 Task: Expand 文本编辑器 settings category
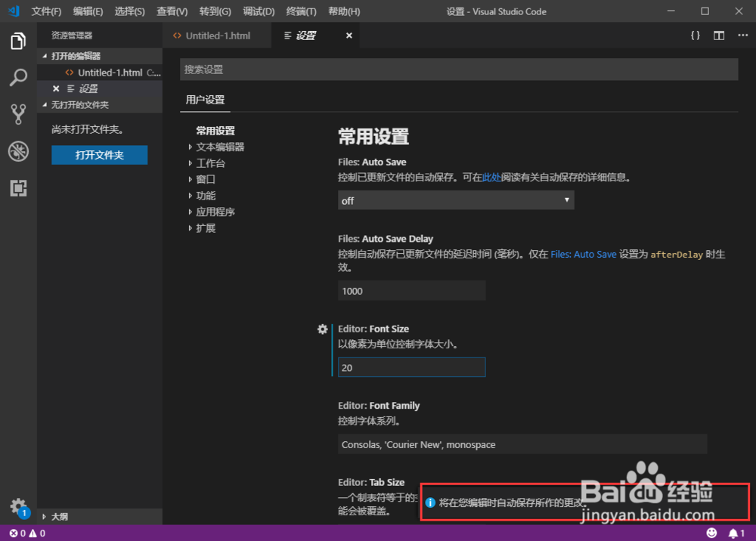click(x=216, y=147)
